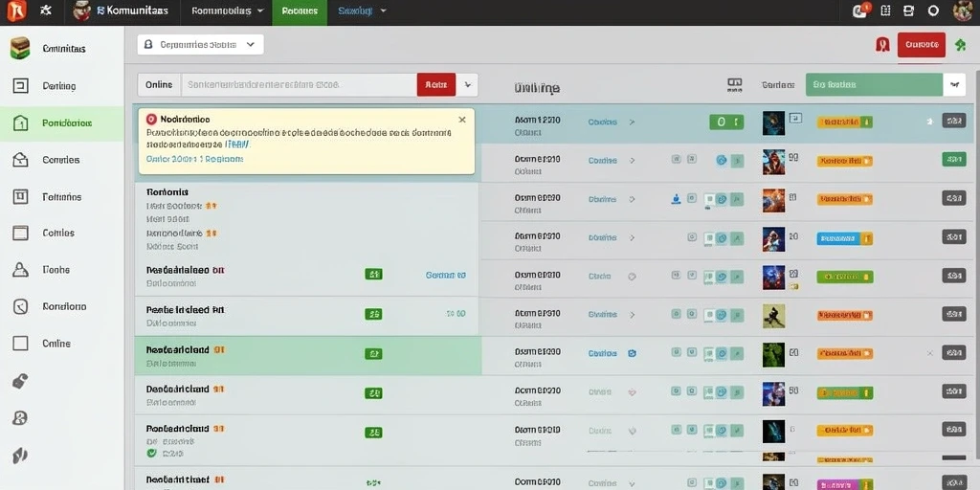Open the dropdown with the arrow right of Komunitas

pos(228,11)
